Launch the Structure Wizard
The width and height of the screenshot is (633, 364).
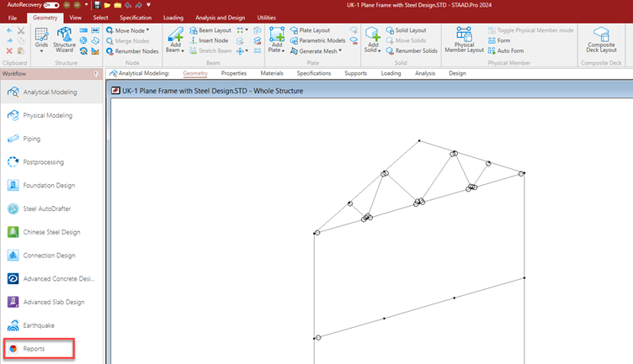[x=64, y=40]
